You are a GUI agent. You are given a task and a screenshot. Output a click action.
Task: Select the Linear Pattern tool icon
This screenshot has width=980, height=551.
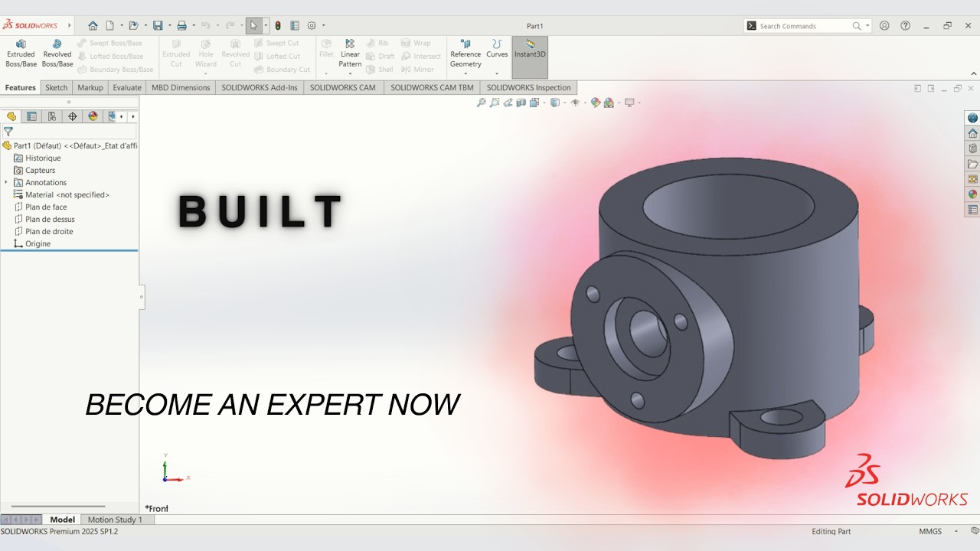click(350, 44)
